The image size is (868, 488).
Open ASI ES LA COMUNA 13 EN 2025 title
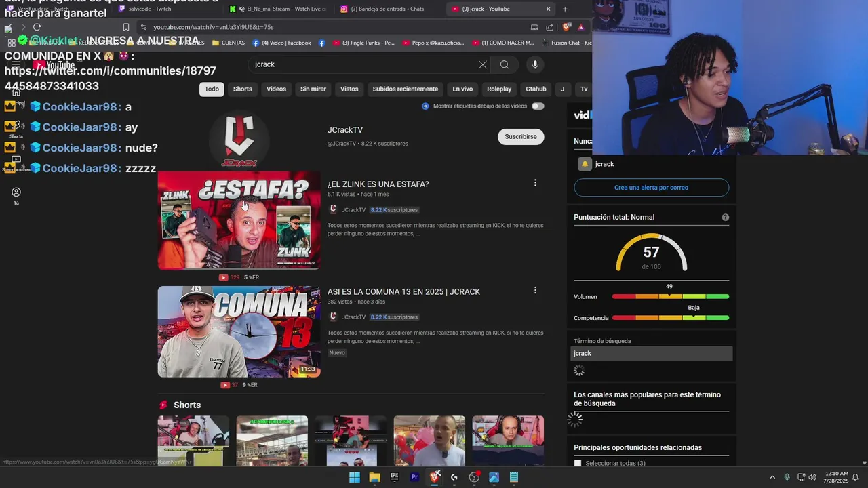[x=403, y=291]
